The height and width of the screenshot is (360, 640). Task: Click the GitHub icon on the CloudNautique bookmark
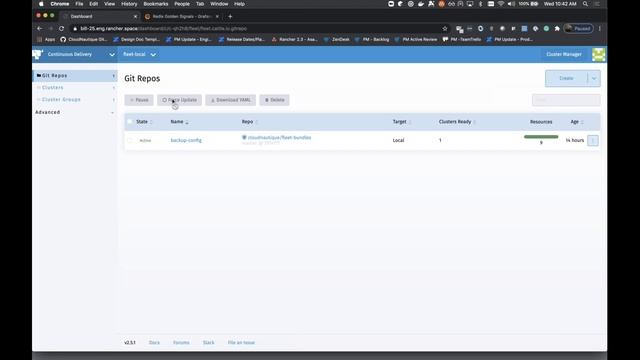(63, 40)
